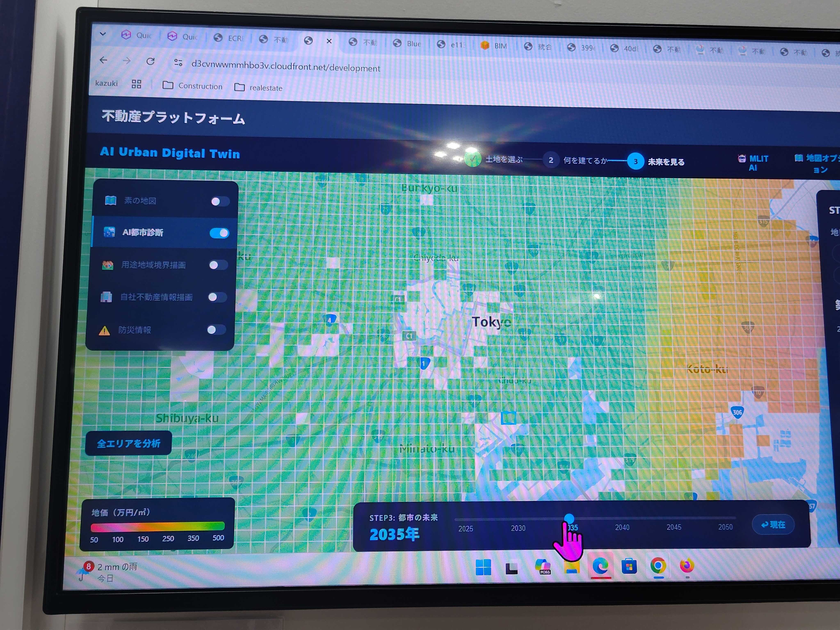Click the blue-outlined selected grid cell
This screenshot has height=630, width=840.
coord(508,418)
